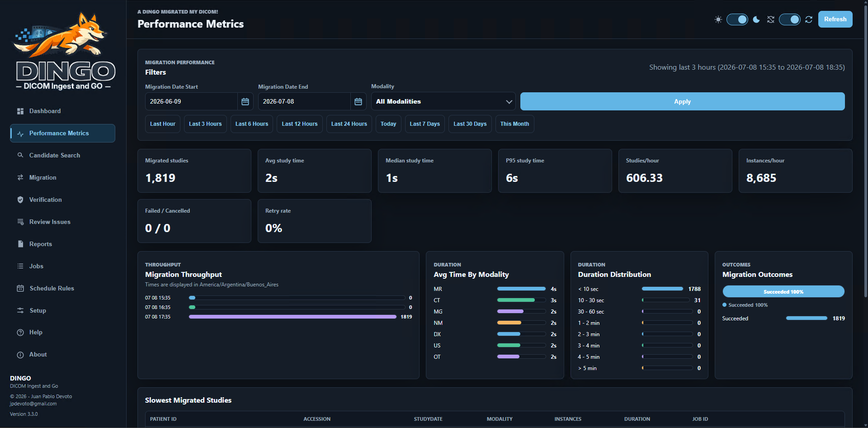Click the '< 10 sec' distribution row

[x=639, y=289]
